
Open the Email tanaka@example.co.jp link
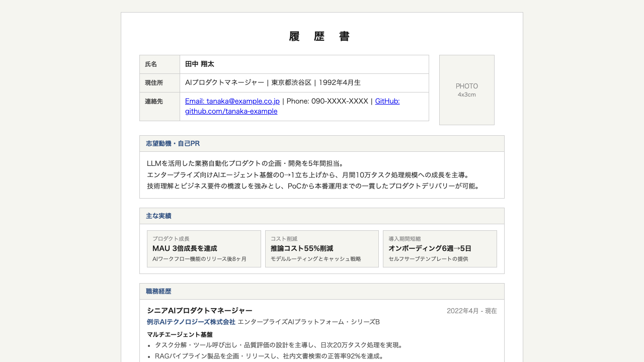(232, 101)
